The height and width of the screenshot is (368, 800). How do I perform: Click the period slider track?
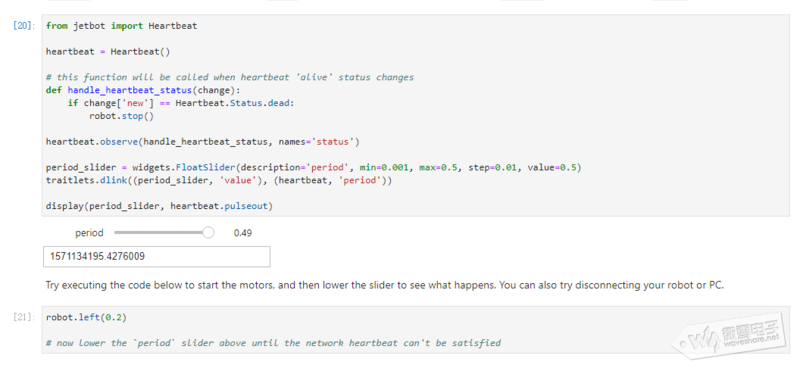pyautogui.click(x=161, y=233)
